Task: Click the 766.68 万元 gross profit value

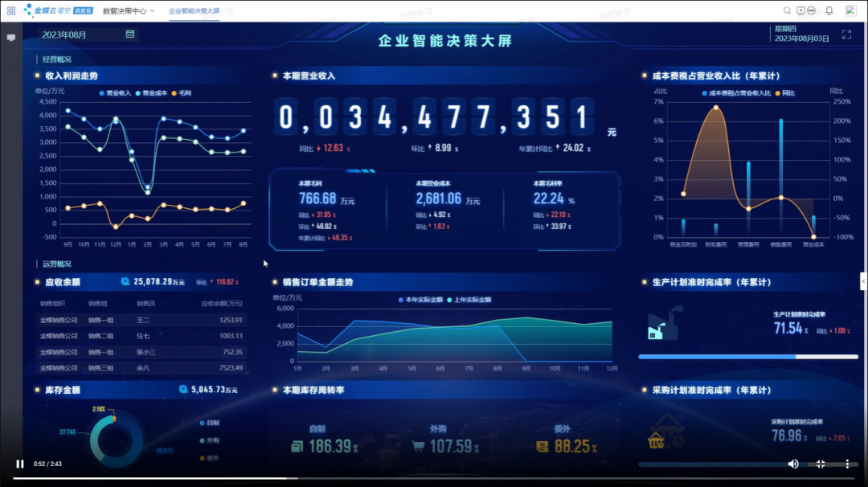Action: coord(326,198)
